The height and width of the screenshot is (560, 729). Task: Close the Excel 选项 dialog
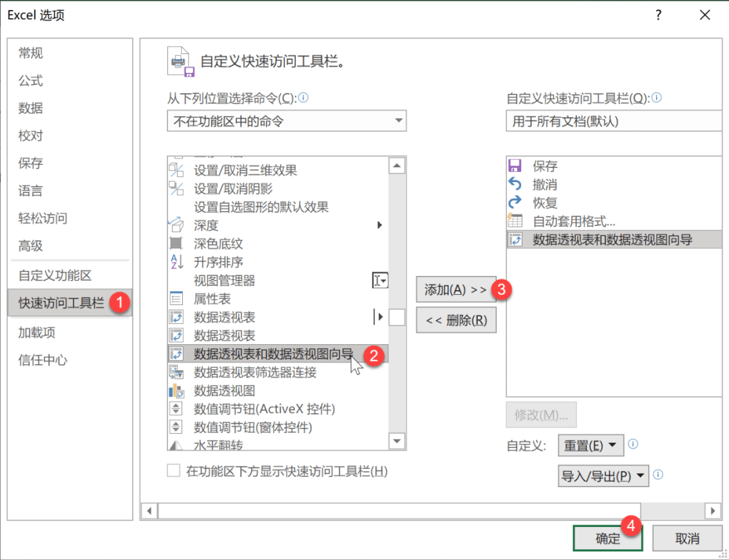click(705, 16)
